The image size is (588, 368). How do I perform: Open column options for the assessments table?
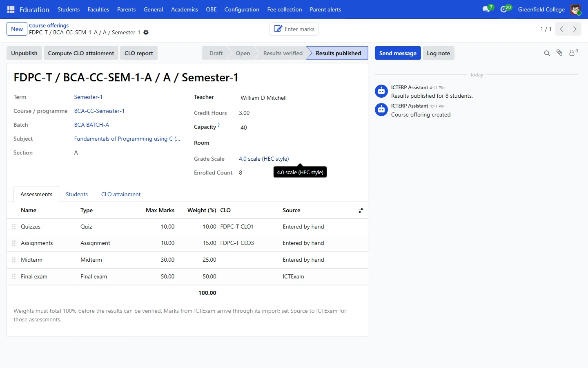(x=361, y=211)
